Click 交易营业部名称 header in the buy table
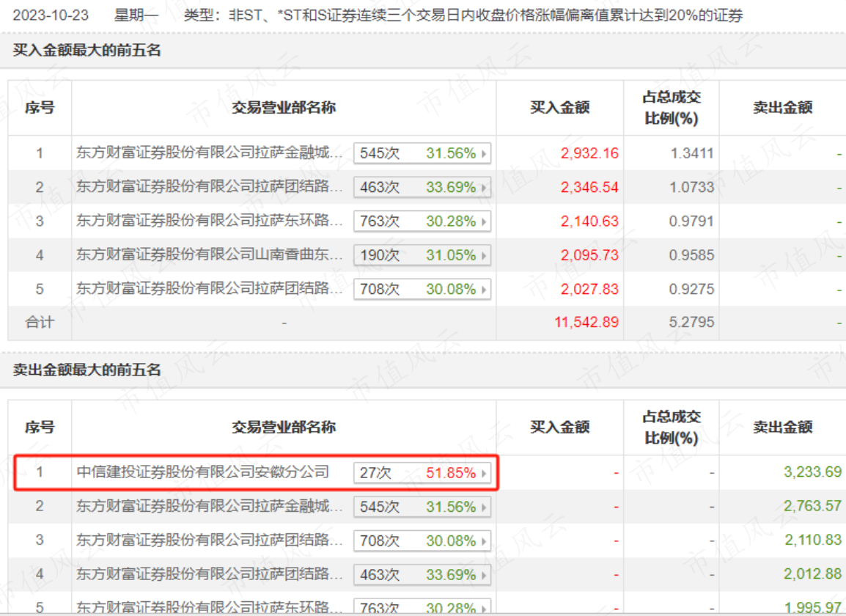Viewport: 846px width, 616px height. click(284, 108)
